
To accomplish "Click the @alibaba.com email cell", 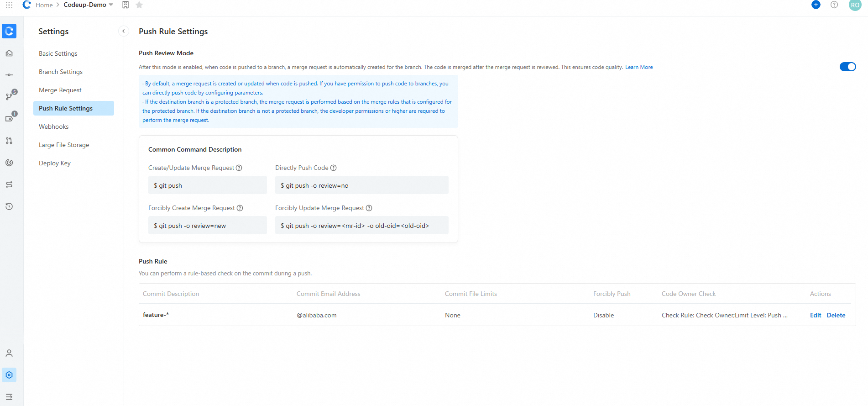I will [x=317, y=315].
